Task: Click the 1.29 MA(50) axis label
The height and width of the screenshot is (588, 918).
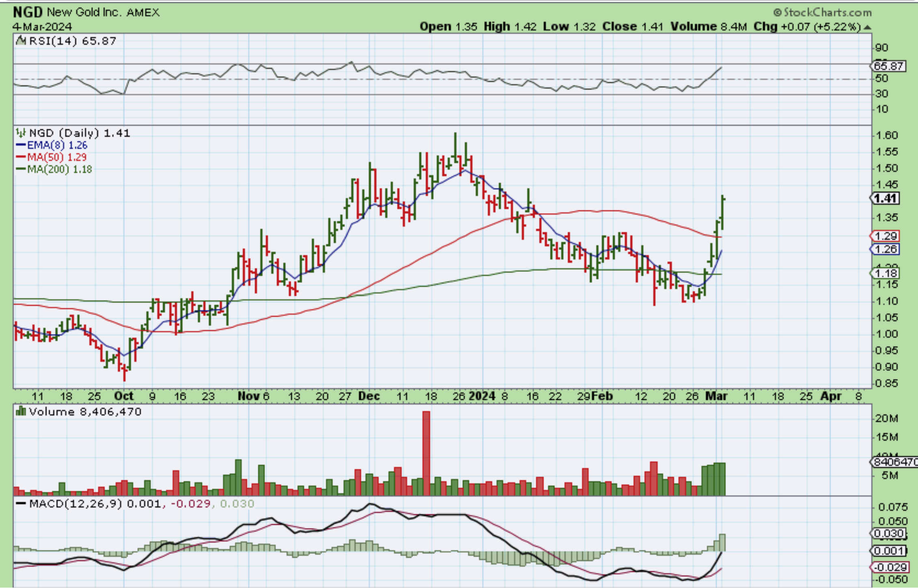Action: [885, 236]
